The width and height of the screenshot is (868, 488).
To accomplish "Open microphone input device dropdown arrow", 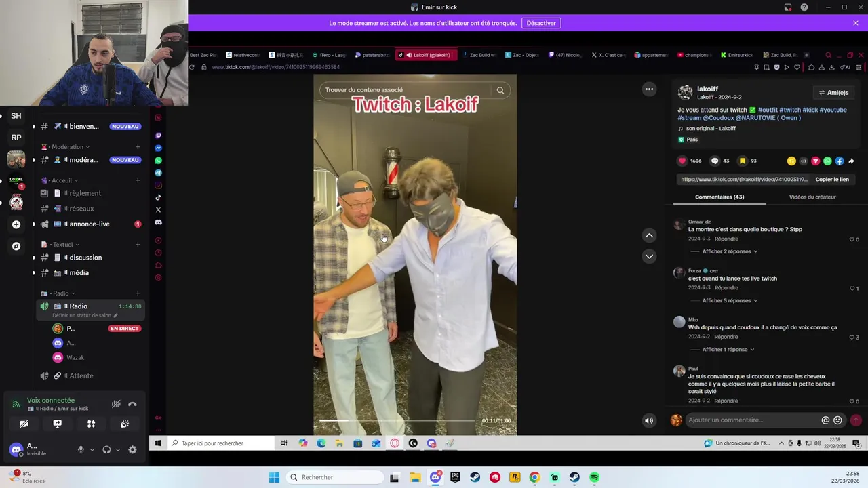I will 92,449.
